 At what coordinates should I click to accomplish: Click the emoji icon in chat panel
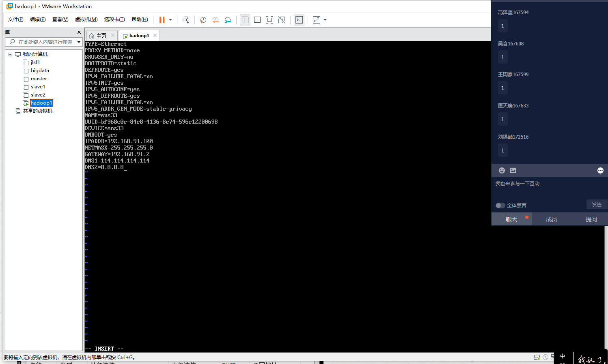pyautogui.click(x=502, y=171)
